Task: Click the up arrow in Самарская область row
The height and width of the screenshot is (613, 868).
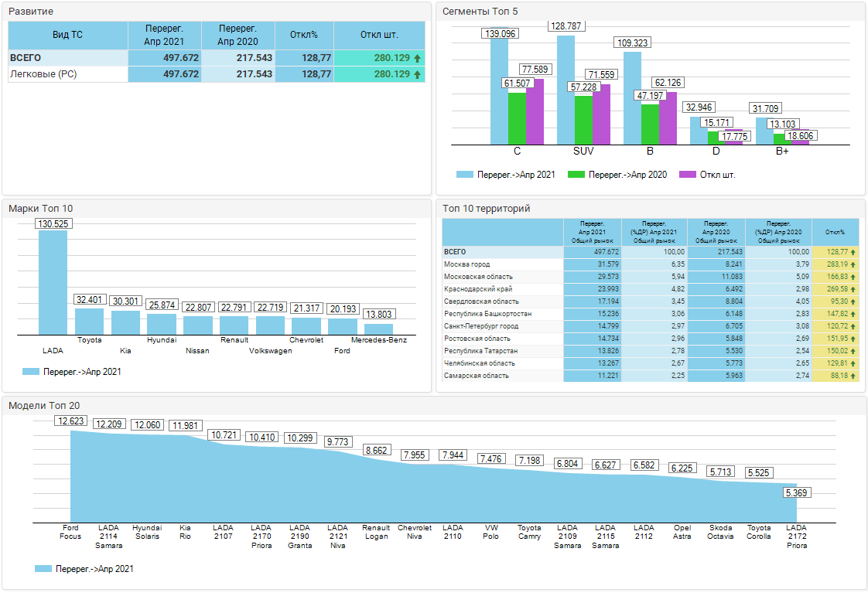Action: [x=853, y=376]
